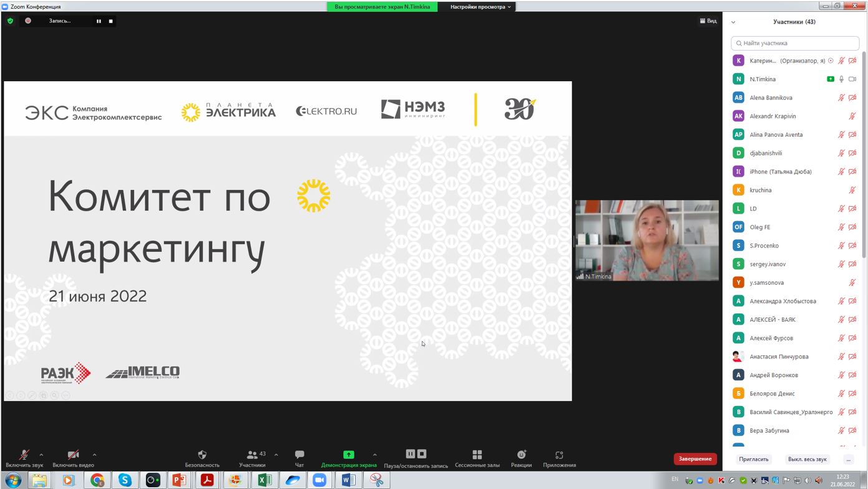
Task: Click the Find participant search field
Action: pos(794,43)
